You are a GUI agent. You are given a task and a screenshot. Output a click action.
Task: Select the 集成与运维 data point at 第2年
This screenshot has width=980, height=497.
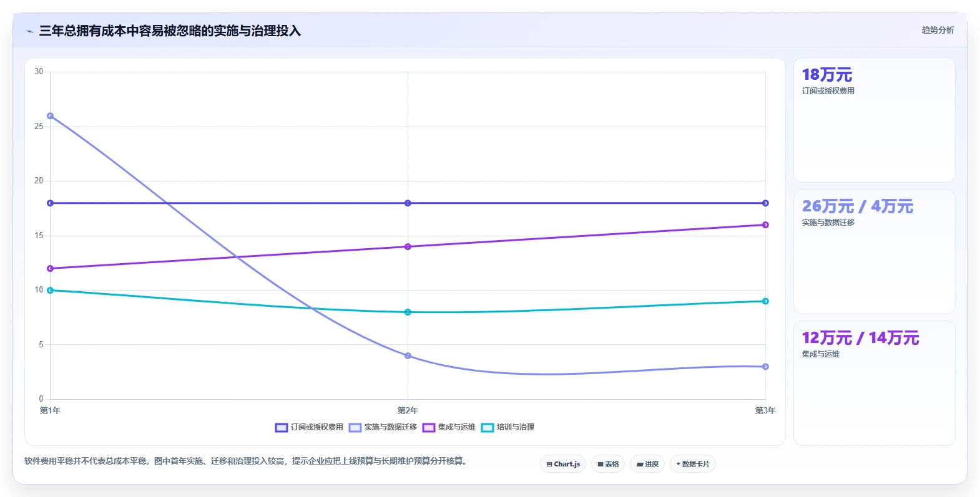[x=408, y=247]
